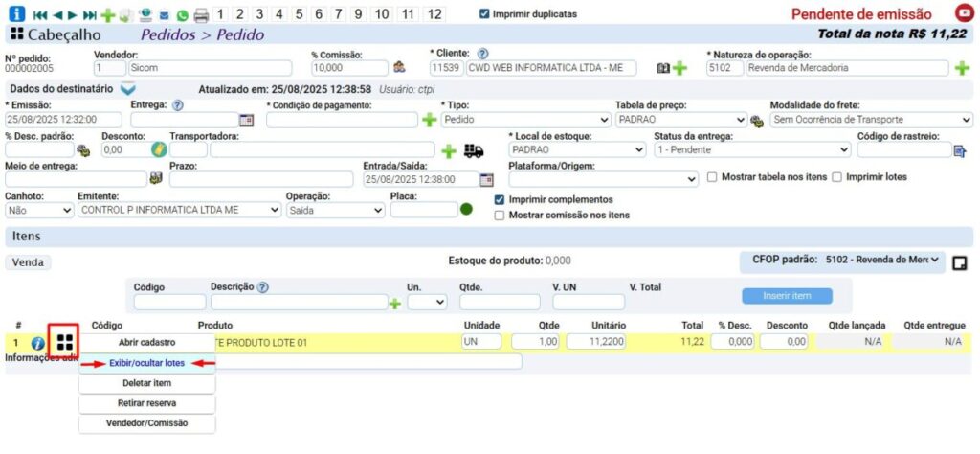Click the email envelope icon in the toolbar
Viewport: 980px width, 454px height.
click(x=164, y=15)
